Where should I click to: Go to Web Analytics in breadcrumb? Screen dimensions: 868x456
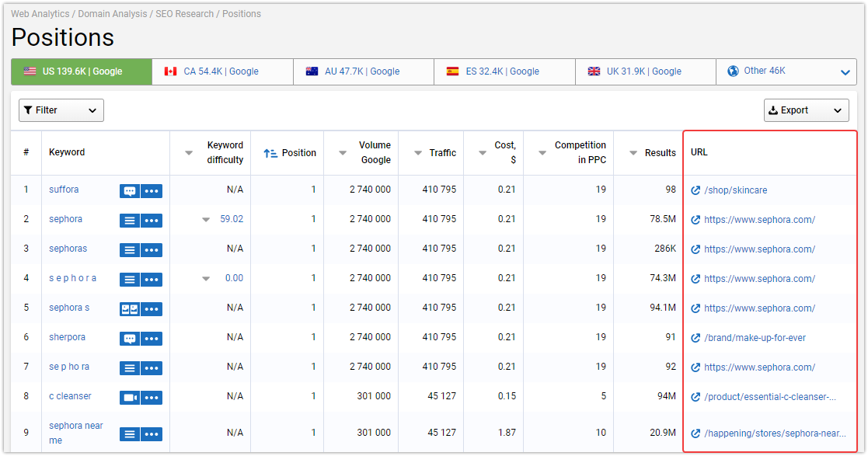40,14
